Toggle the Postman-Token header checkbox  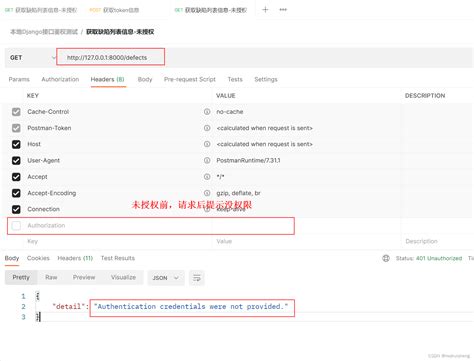(16, 128)
